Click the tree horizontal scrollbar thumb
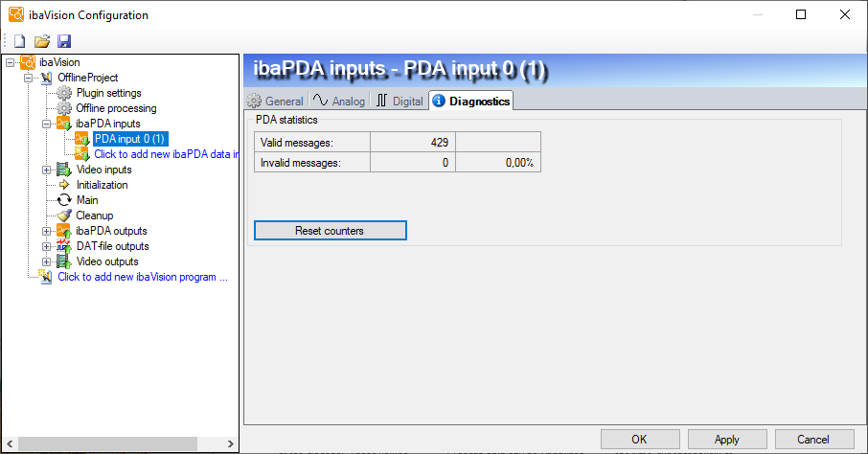Image resolution: width=868 pixels, height=454 pixels. pos(107,444)
